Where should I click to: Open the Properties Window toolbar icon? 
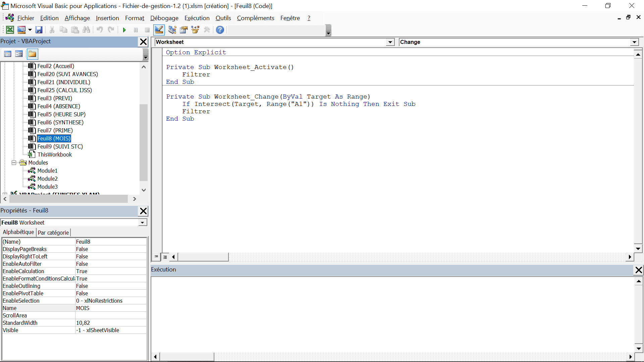click(183, 30)
